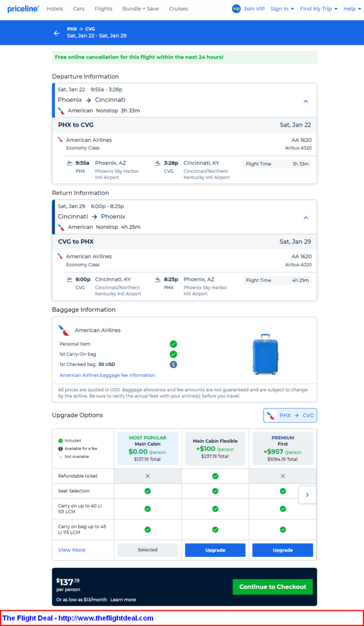Click American Airlines logo in return summary

[61, 227]
